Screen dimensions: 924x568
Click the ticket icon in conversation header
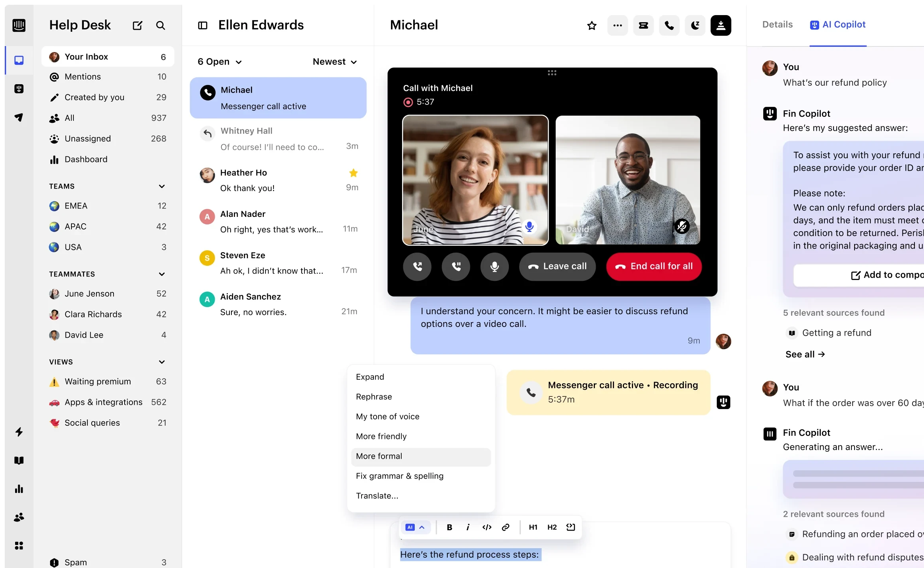(x=643, y=25)
